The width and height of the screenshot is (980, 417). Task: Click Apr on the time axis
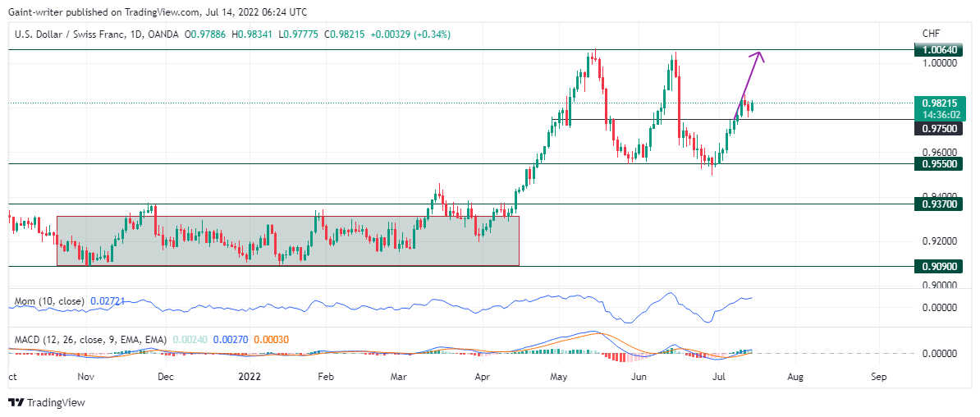(x=482, y=377)
